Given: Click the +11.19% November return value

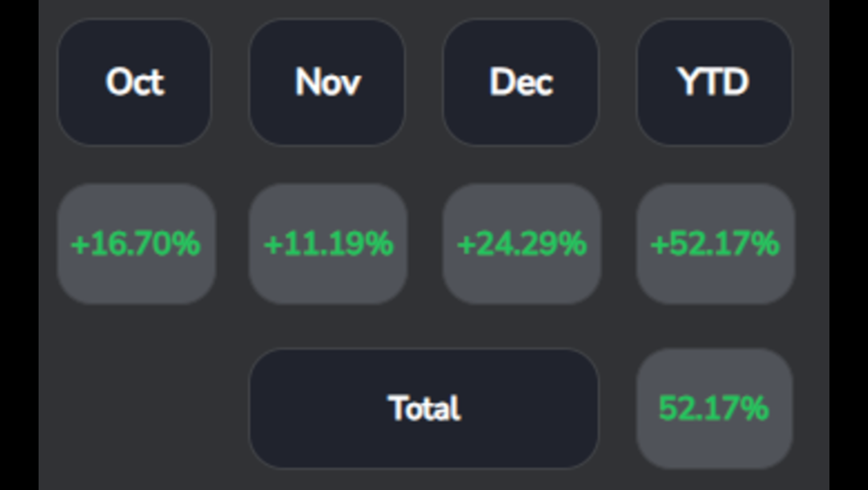Looking at the screenshot, I should coord(328,244).
